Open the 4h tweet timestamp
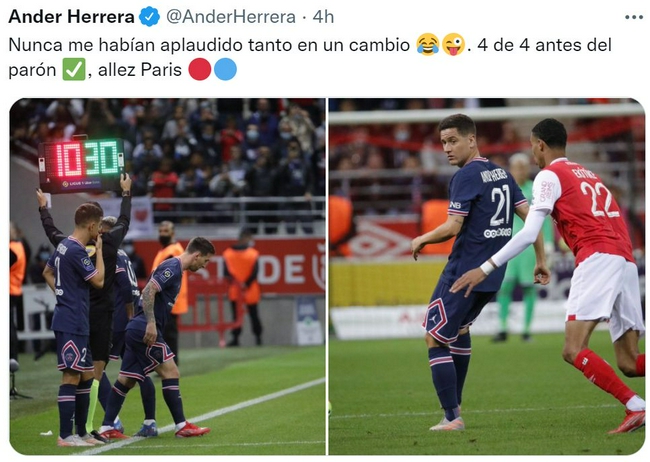The image size is (650, 462). (x=323, y=17)
